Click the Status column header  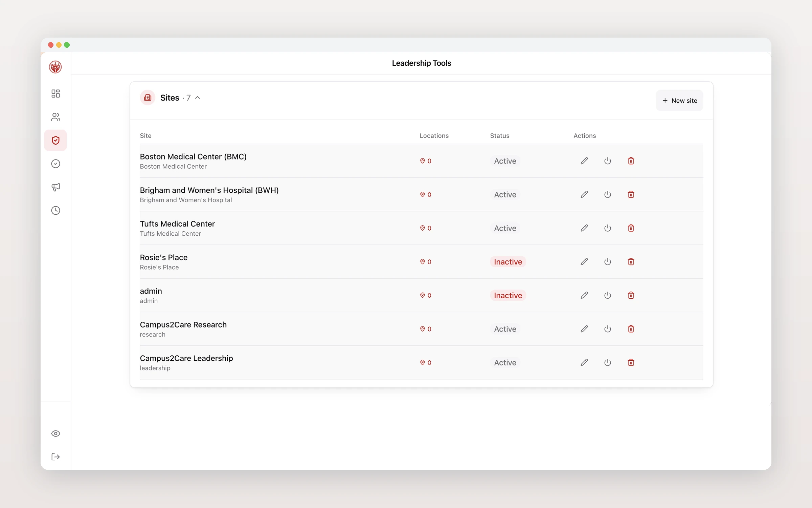(499, 135)
